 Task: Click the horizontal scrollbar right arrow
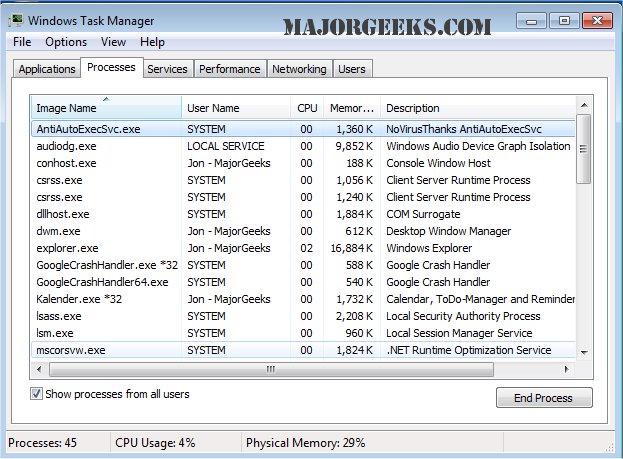coord(567,369)
